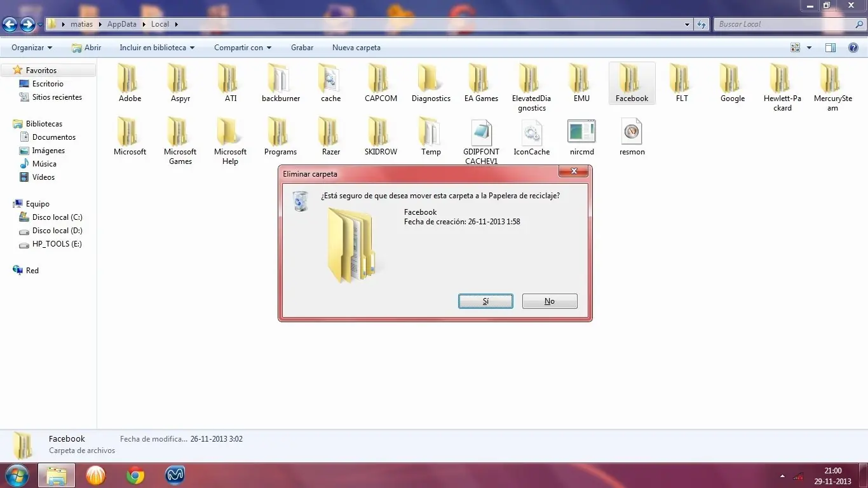This screenshot has height=488, width=868.
Task: Confirm deletion with the Sí button
Action: tap(485, 301)
